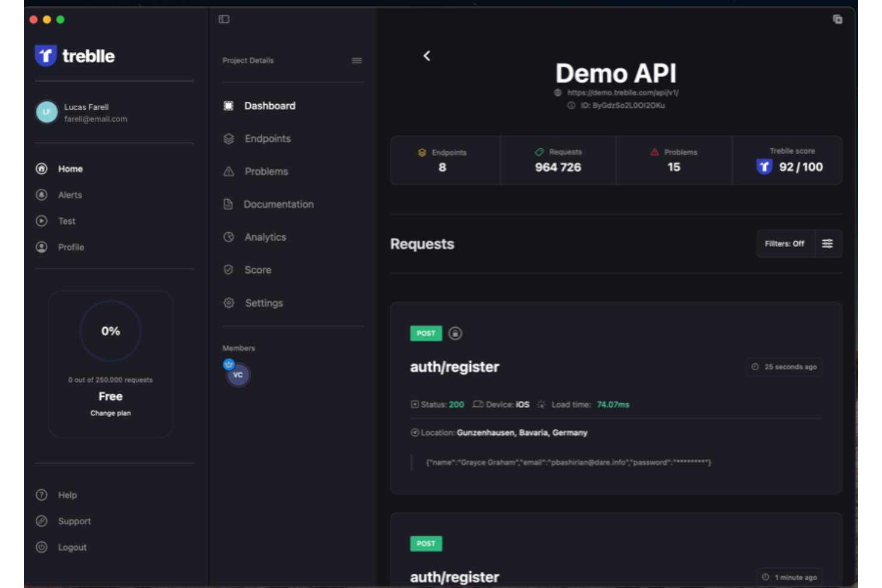The height and width of the screenshot is (588, 882).
Task: Click the Gunzenhausen, Bavaria, Germany location
Action: pyautogui.click(x=522, y=433)
